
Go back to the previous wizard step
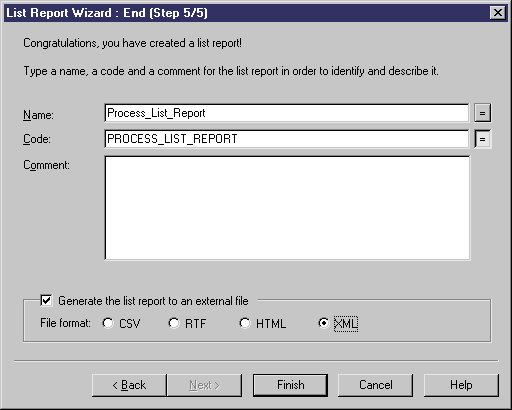pyautogui.click(x=129, y=385)
